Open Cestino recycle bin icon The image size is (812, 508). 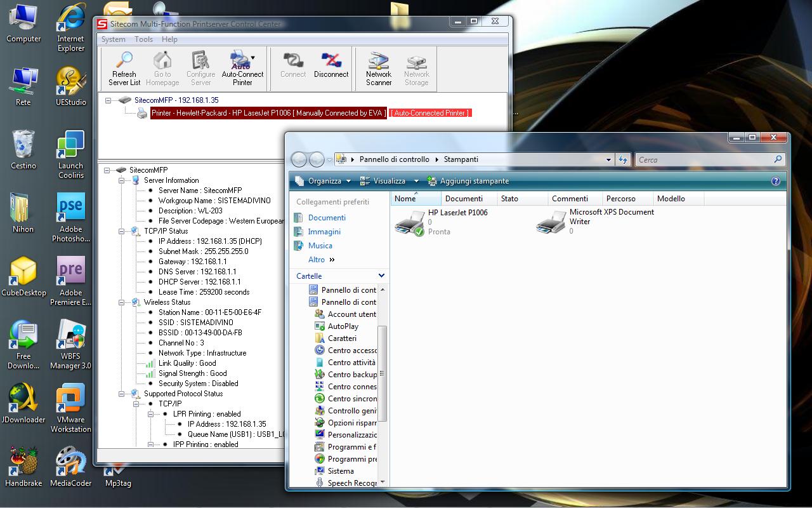click(23, 150)
